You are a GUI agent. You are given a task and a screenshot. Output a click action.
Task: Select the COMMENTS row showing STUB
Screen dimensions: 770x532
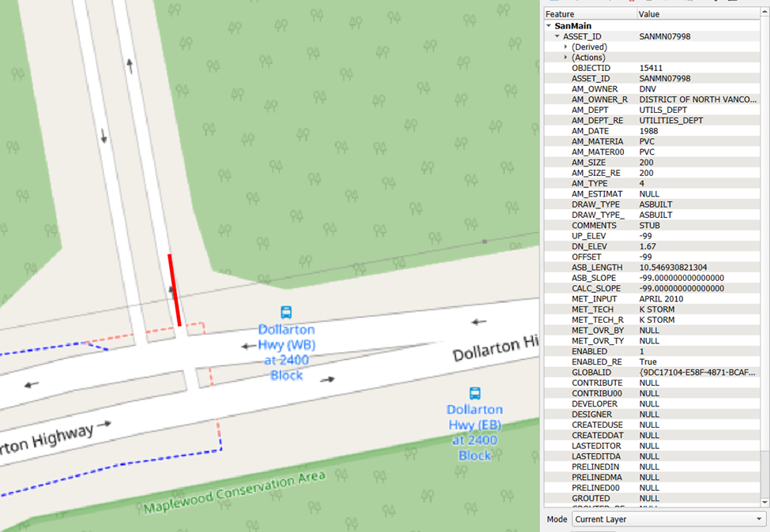point(652,225)
